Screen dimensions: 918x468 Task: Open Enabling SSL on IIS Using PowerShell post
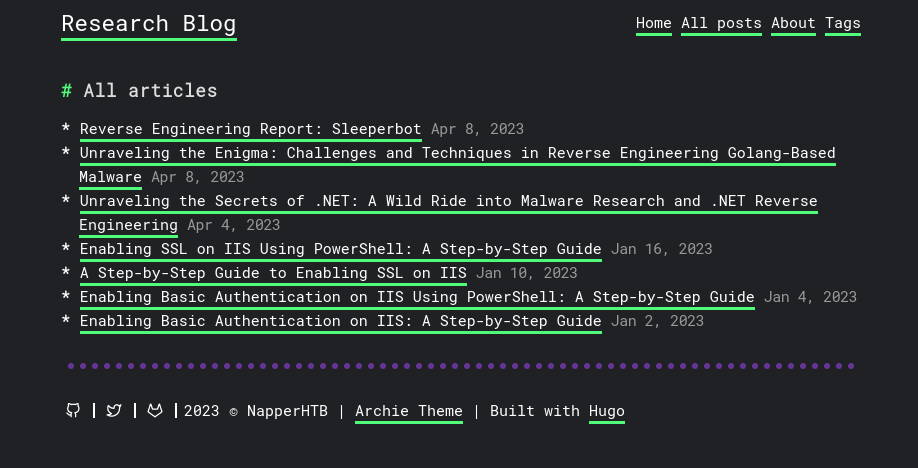pyautogui.click(x=341, y=250)
